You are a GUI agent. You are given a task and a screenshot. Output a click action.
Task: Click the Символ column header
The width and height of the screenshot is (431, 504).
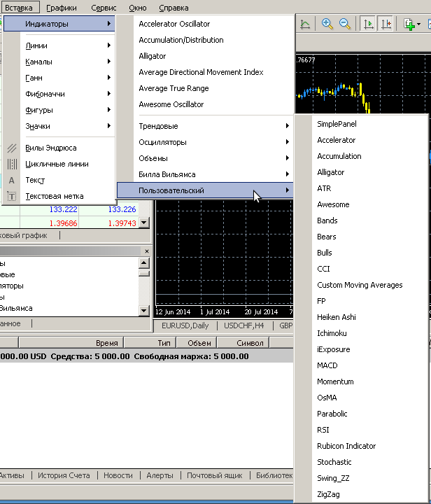tap(243, 343)
